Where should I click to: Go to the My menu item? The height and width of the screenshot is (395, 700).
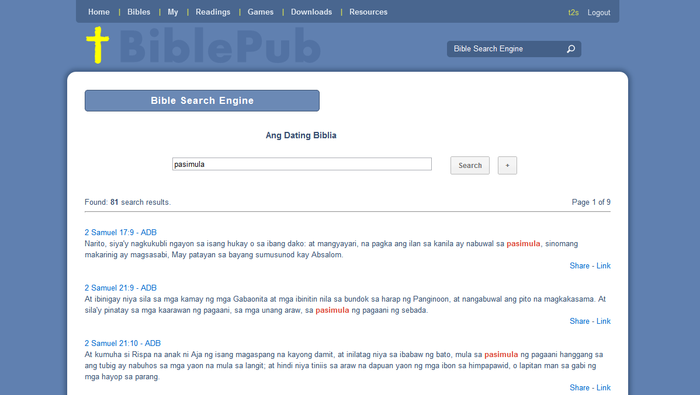point(173,12)
